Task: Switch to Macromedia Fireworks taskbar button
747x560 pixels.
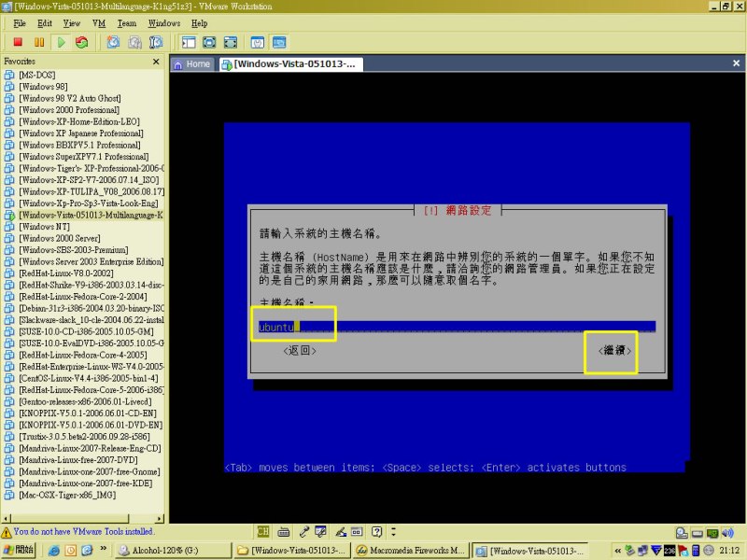Action: coord(411,551)
